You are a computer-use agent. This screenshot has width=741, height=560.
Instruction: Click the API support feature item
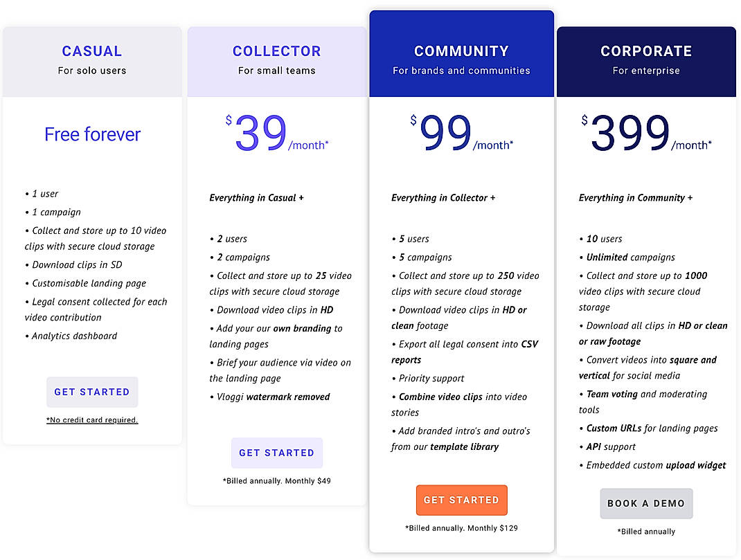pos(607,446)
